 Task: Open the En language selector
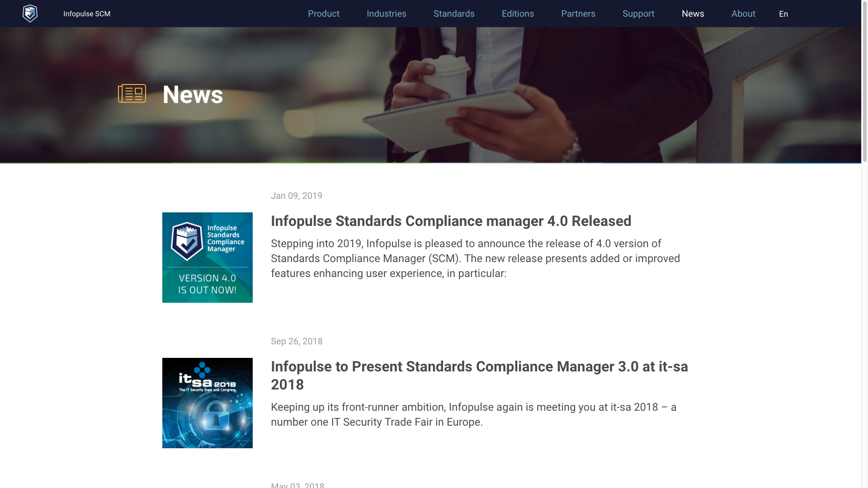(783, 14)
